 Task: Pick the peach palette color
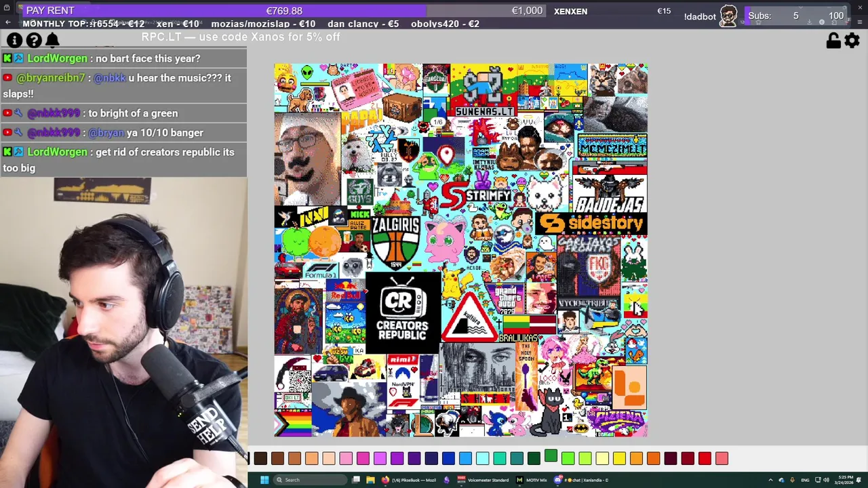(x=329, y=459)
